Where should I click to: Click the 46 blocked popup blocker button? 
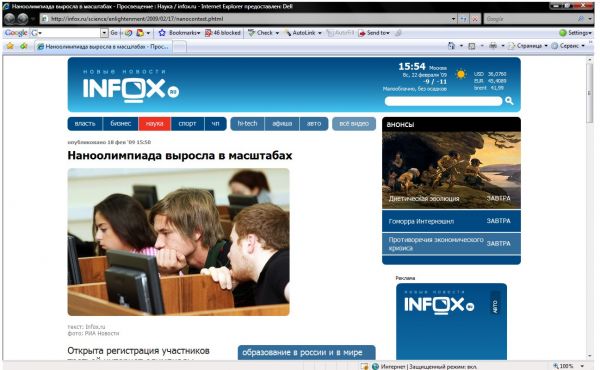click(223, 33)
